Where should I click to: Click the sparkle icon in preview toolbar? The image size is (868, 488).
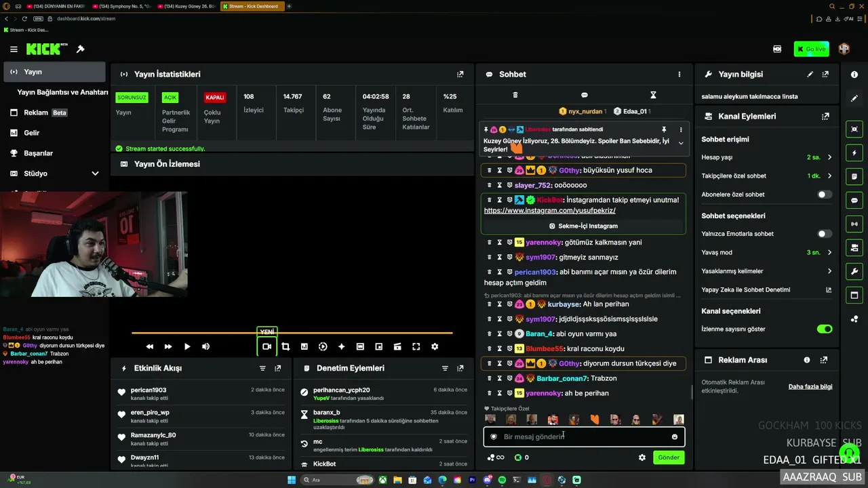pos(341,346)
